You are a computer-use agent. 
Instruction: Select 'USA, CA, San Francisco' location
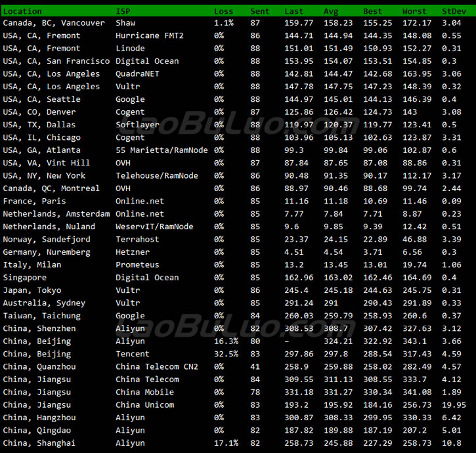56,61
